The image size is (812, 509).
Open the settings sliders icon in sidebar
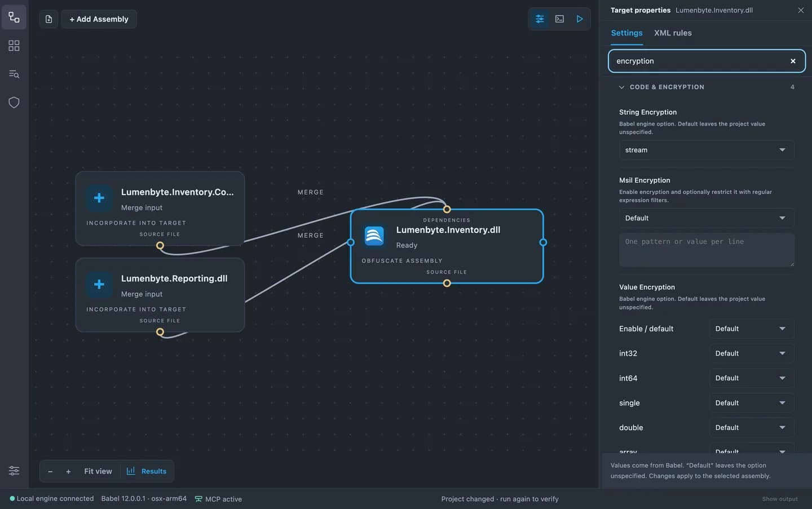[14, 471]
